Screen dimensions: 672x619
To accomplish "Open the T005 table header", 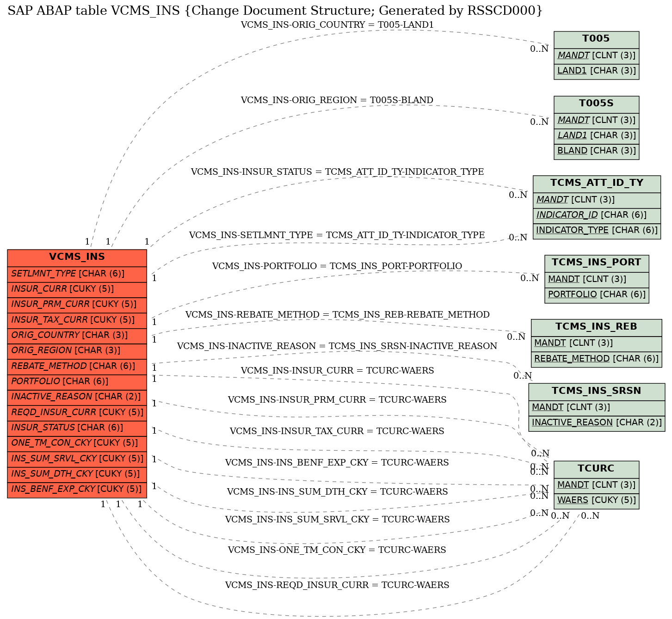I will (596, 40).
